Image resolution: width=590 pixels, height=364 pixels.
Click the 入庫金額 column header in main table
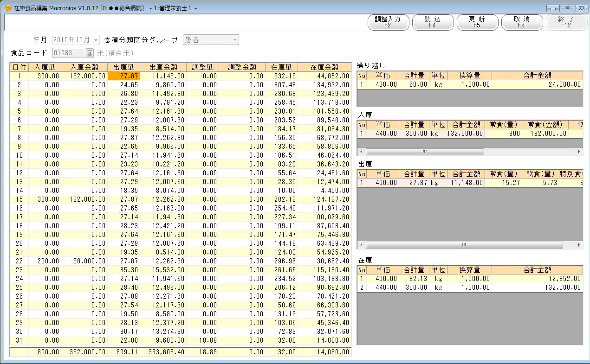click(84, 67)
